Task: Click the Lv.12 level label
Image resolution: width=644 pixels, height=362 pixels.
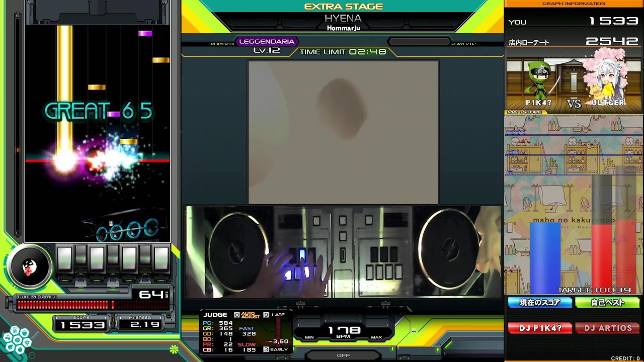Action: (x=267, y=51)
